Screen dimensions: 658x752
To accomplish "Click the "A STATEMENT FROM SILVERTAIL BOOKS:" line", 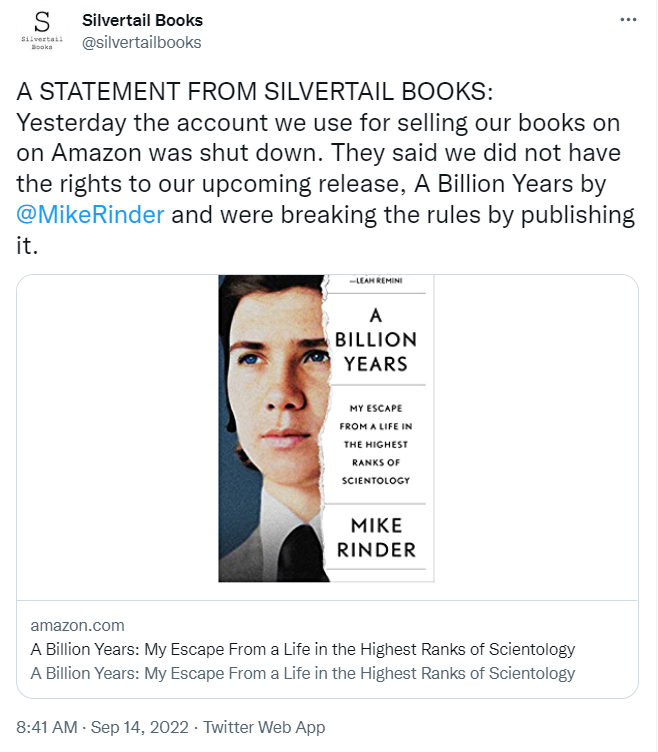I will coord(255,92).
